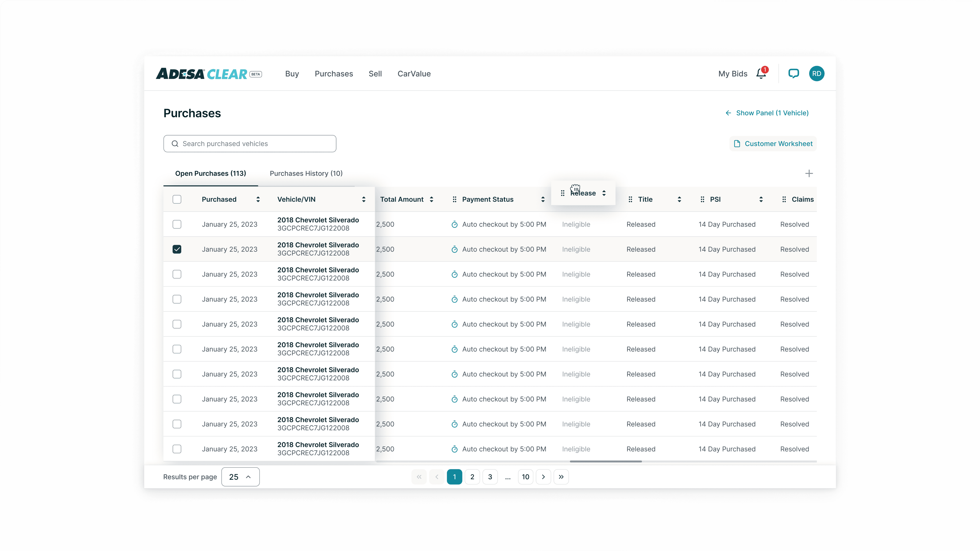Click the plus icon to add column
This screenshot has height=551, width=980.
click(x=809, y=173)
